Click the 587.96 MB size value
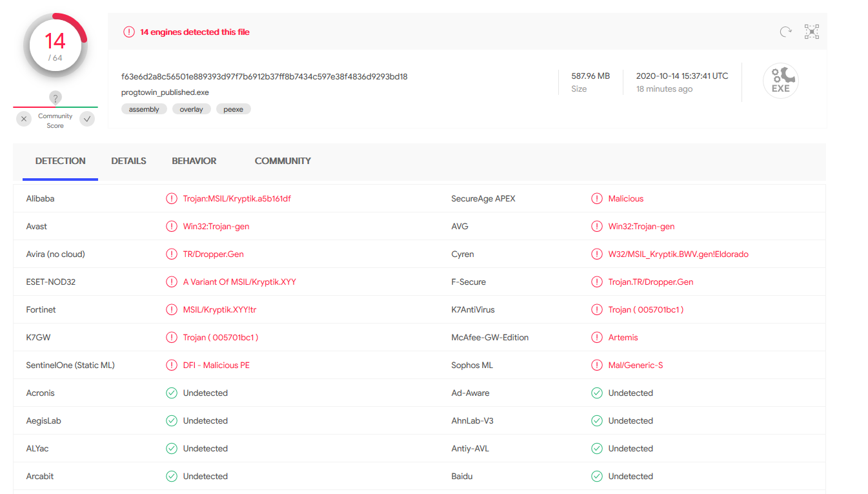868x494 pixels. [590, 76]
